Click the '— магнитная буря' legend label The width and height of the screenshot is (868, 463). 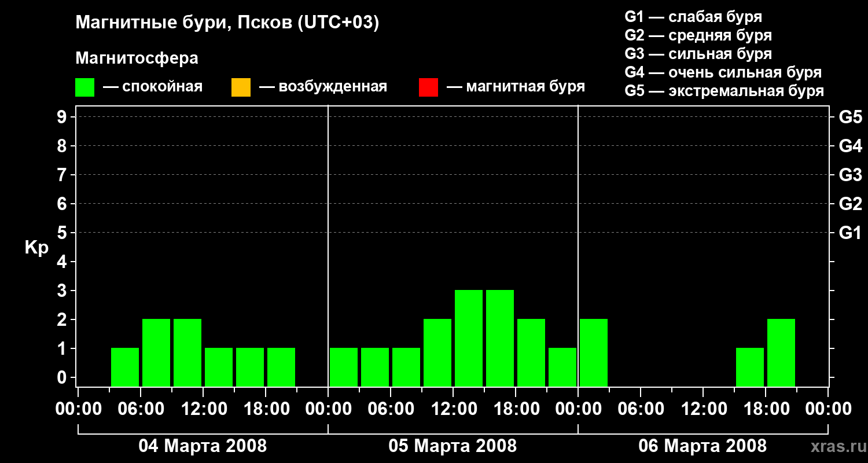516,87
